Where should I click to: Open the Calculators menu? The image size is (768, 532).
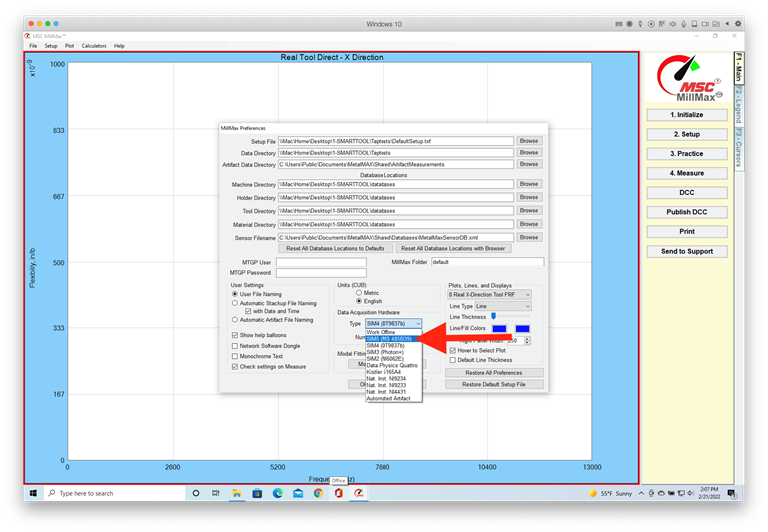click(x=94, y=46)
